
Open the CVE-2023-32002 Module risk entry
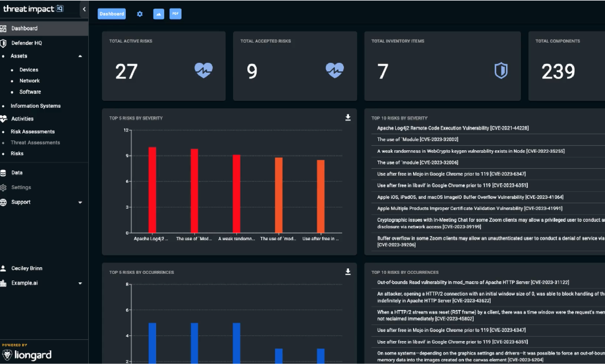pos(418,139)
